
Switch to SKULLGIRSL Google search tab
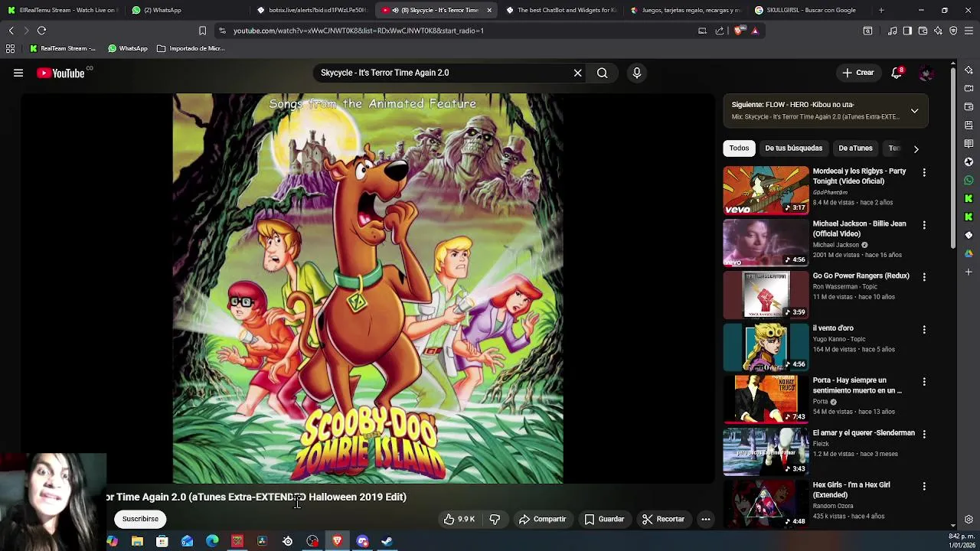810,10
